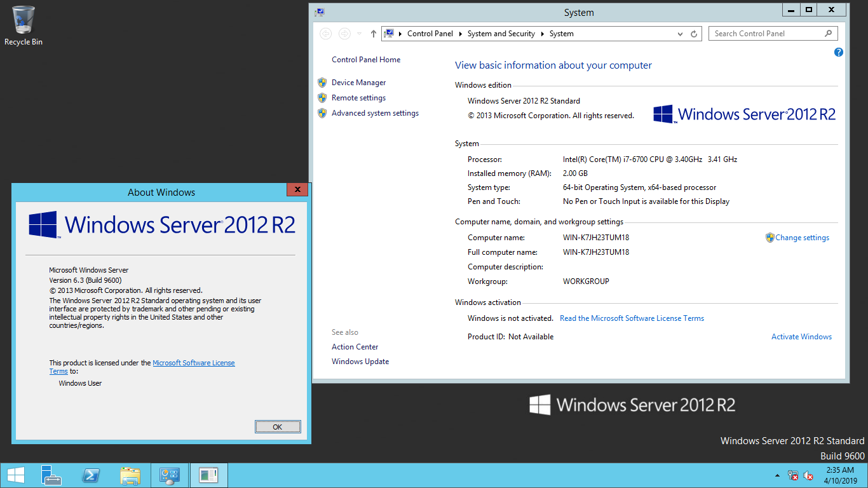Refresh the System page
The image size is (868, 488).
pyautogui.click(x=694, y=34)
